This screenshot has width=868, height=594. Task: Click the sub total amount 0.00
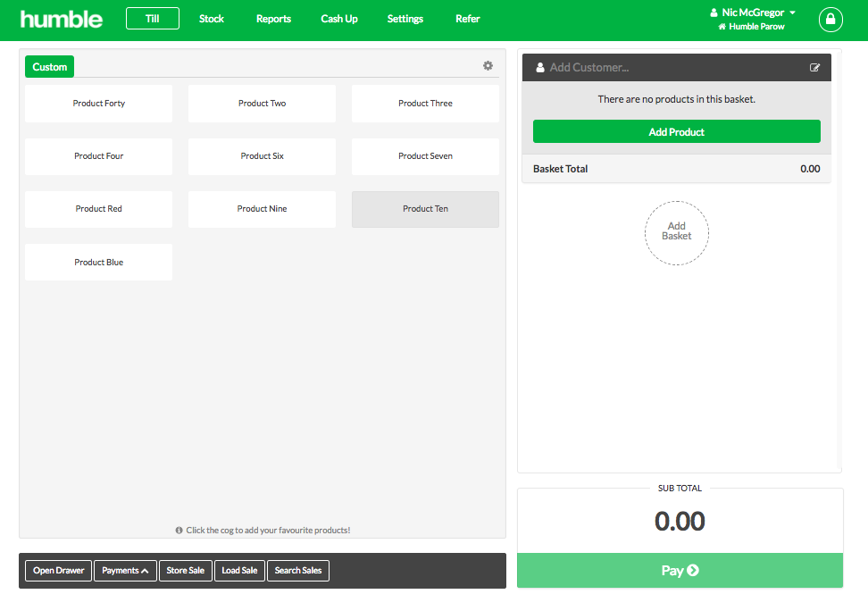tap(680, 522)
